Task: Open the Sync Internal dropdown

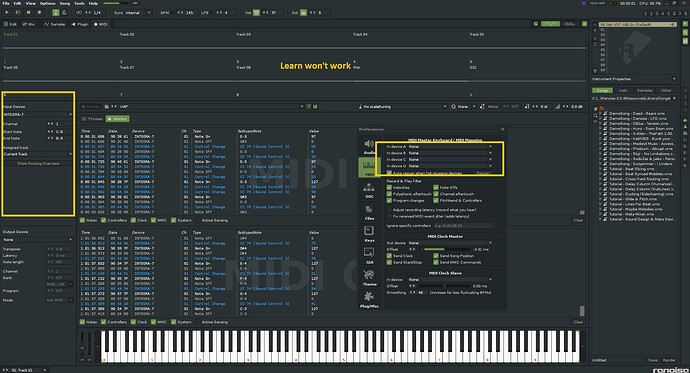Action: (138, 13)
